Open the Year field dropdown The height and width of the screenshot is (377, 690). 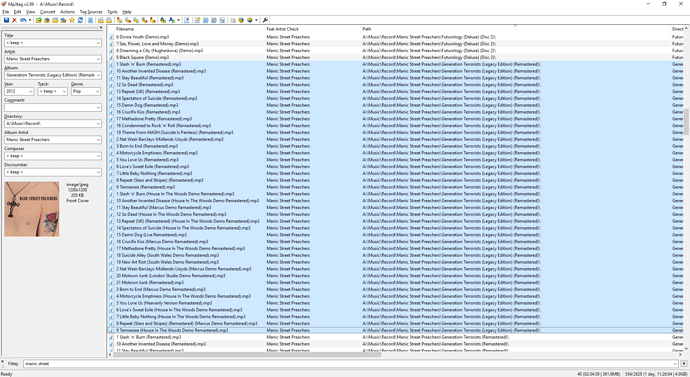[x=30, y=92]
